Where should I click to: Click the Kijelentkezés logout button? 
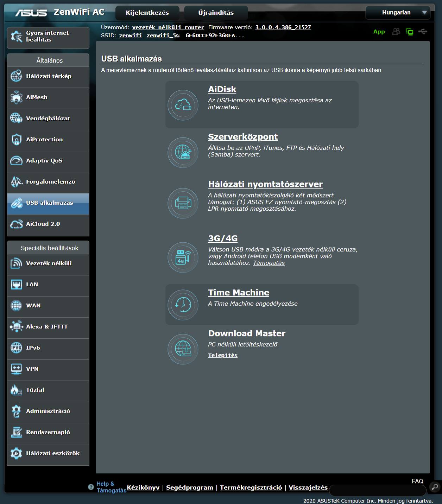pyautogui.click(x=147, y=13)
